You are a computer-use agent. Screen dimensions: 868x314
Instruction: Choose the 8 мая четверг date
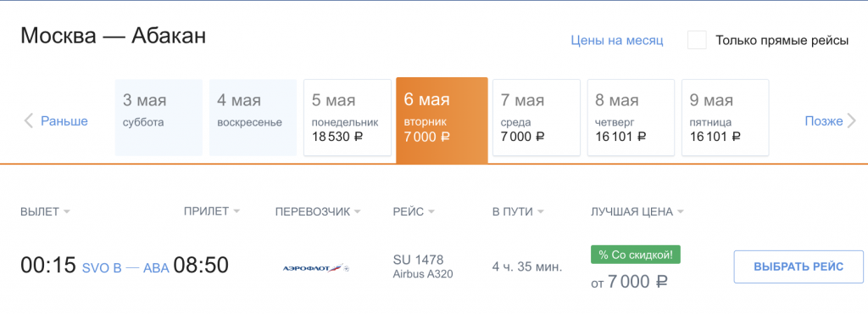pyautogui.click(x=631, y=117)
